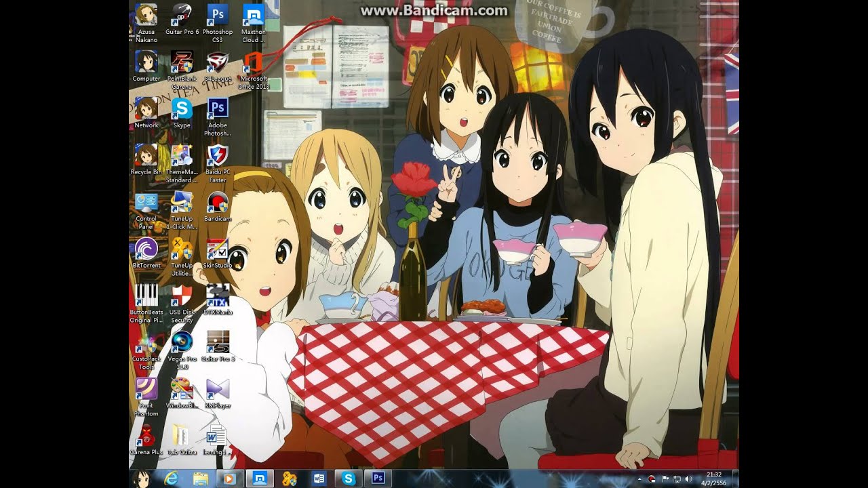
Task: Launch Guitar Pro 6 from the desktop
Action: pos(182,19)
